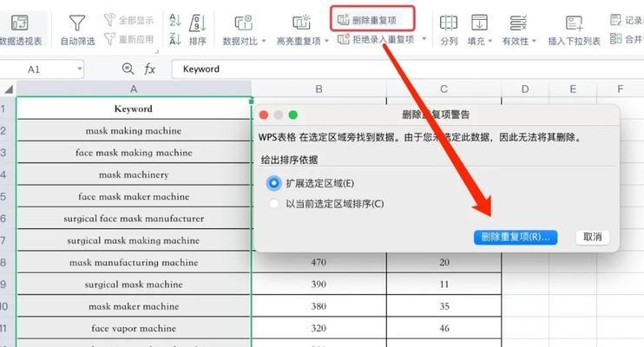Screen dimensions: 644x347
Task: Click cell with value 20
Action: point(444,262)
